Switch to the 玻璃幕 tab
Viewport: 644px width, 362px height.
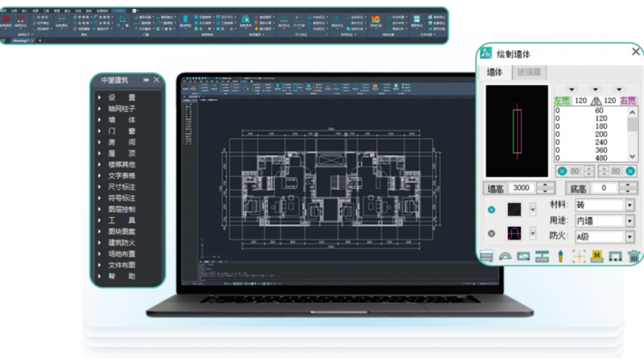[x=528, y=72]
